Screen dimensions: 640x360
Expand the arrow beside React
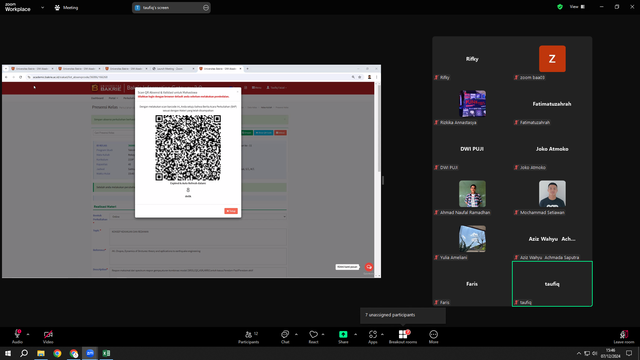[x=323, y=334]
